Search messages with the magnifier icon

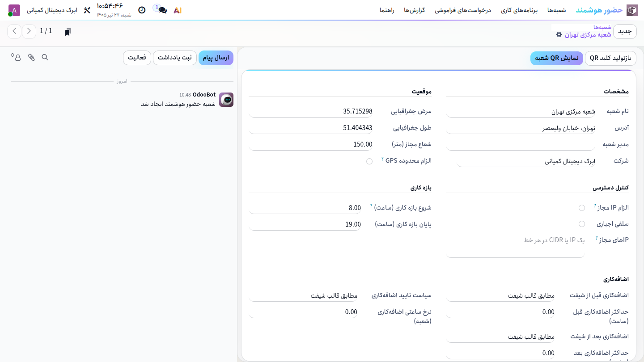point(45,57)
